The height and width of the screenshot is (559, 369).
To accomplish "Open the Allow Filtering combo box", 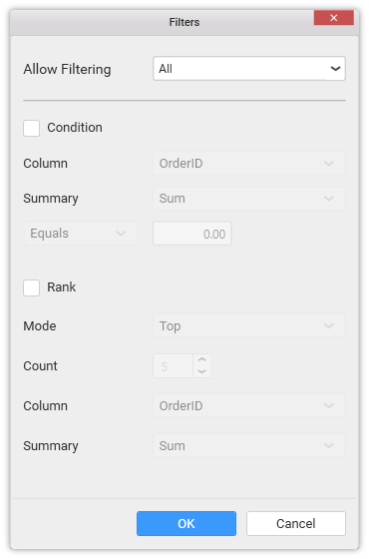I will (x=249, y=68).
